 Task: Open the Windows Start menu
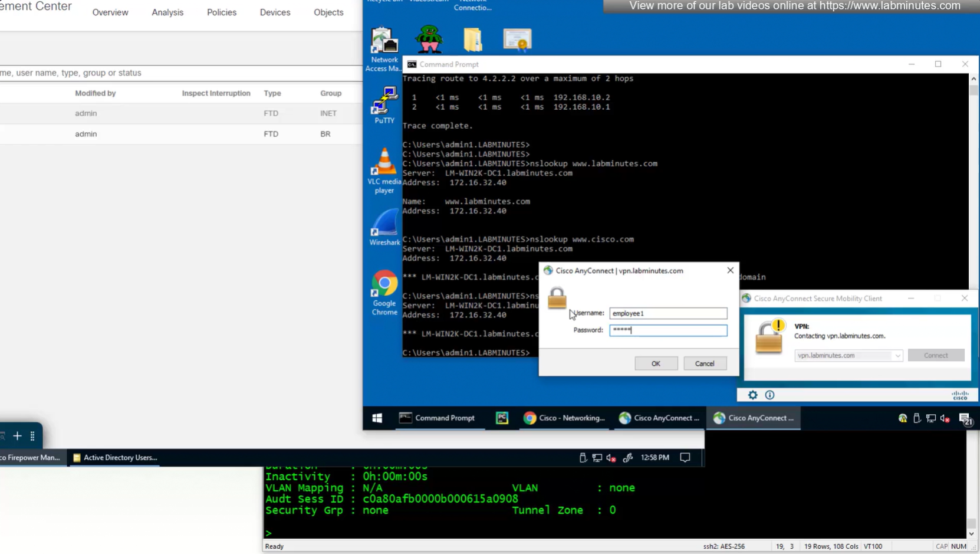(x=377, y=418)
